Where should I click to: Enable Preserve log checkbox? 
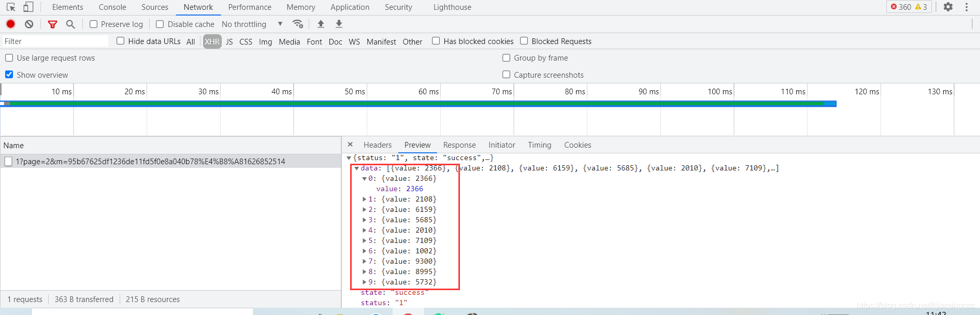pyautogui.click(x=93, y=24)
